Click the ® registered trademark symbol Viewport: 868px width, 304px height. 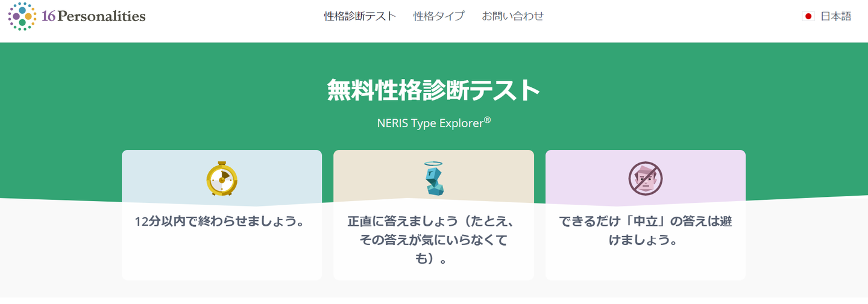(488, 120)
